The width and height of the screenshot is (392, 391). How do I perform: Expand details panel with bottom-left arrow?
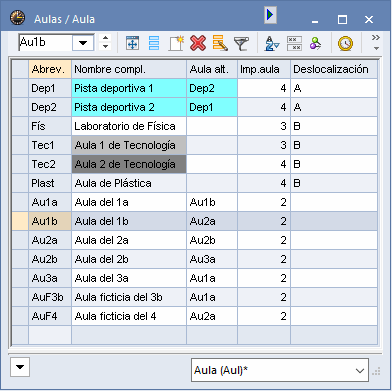tap(20, 367)
